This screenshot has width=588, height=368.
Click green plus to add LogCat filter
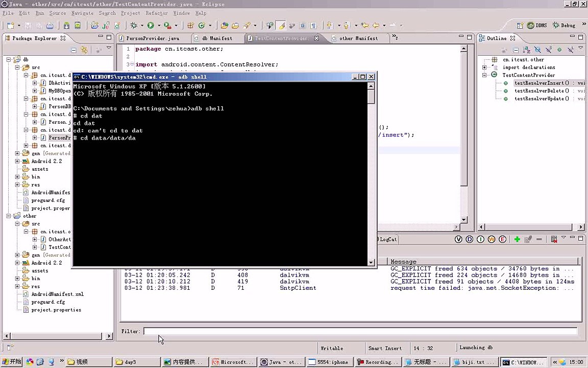point(517,239)
